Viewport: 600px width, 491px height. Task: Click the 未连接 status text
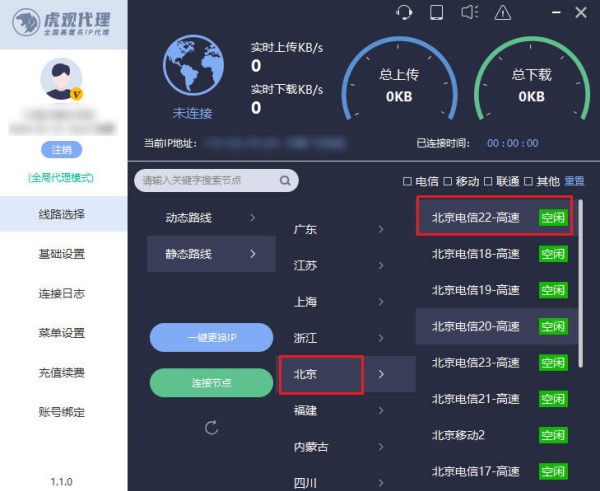192,113
